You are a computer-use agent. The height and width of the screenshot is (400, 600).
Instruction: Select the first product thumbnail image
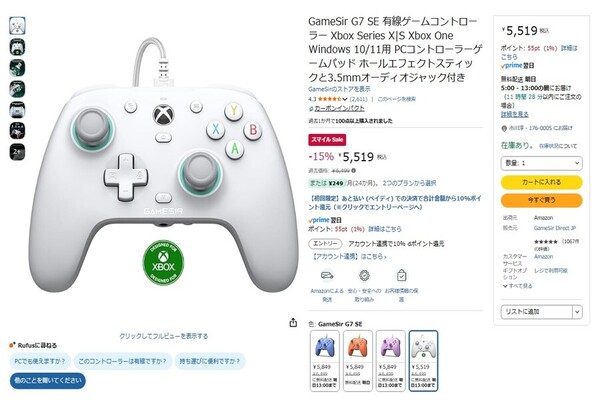[17, 26]
